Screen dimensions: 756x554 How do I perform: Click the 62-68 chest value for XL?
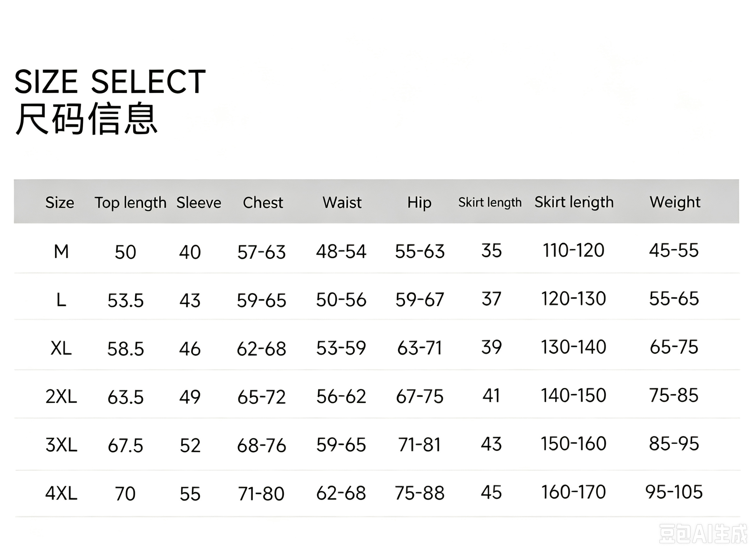click(x=261, y=349)
